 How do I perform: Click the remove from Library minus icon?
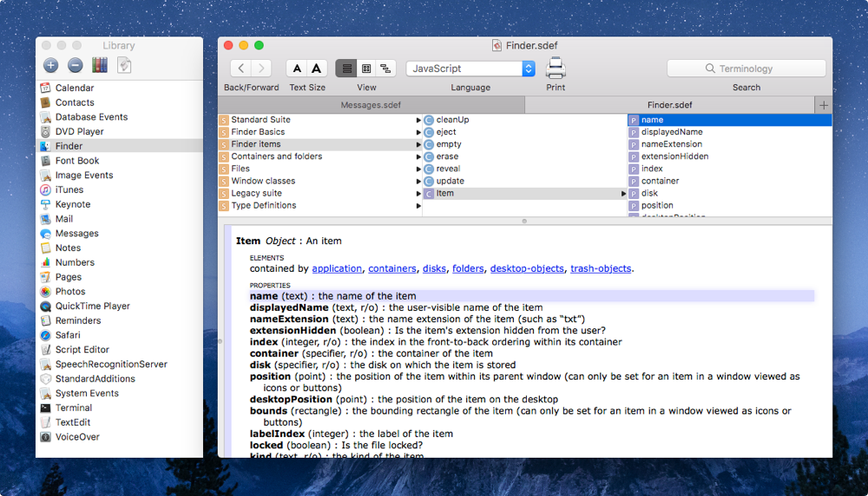click(x=75, y=65)
